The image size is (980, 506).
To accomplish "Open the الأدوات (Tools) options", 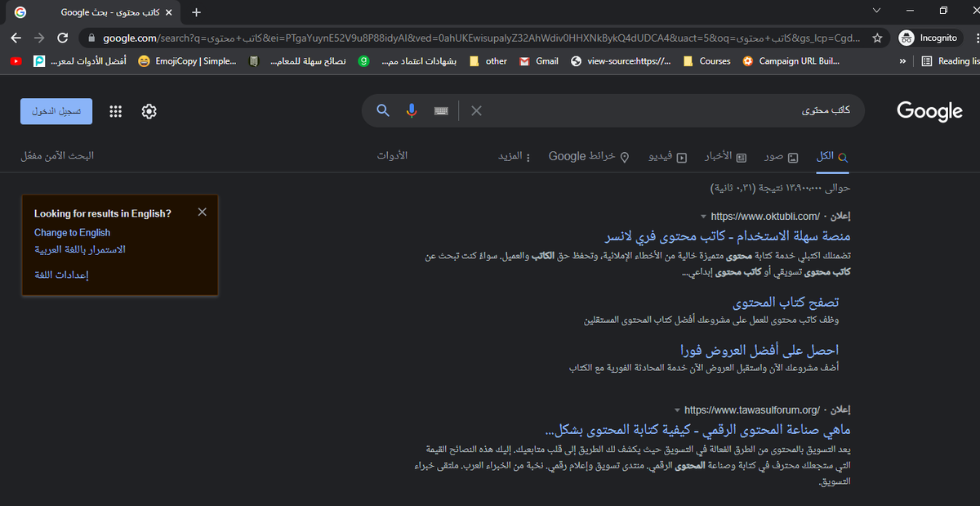I will (392, 155).
